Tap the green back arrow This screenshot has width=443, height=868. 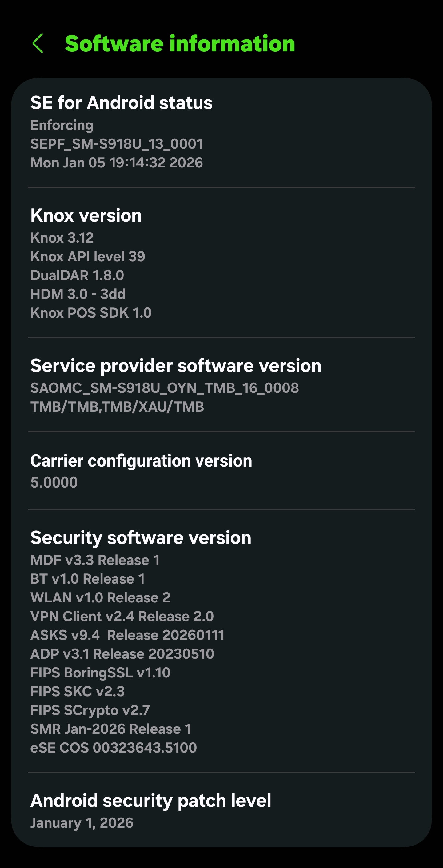(x=38, y=43)
